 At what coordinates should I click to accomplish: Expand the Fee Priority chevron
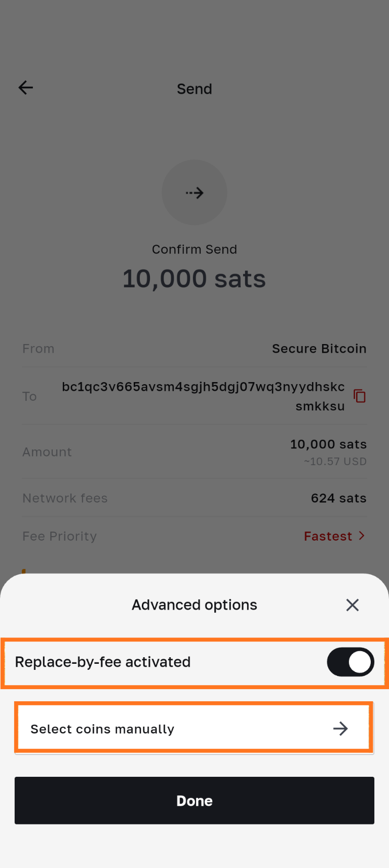tap(362, 536)
